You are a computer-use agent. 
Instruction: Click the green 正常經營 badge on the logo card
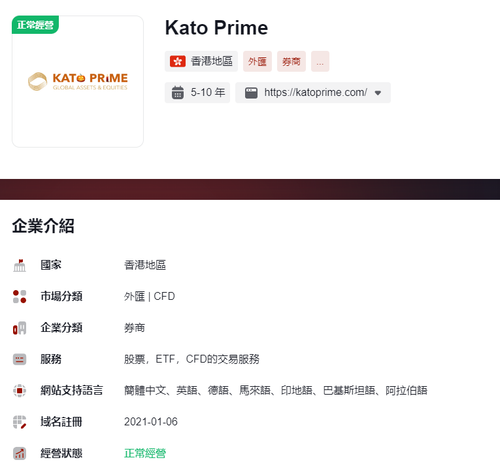tap(35, 25)
